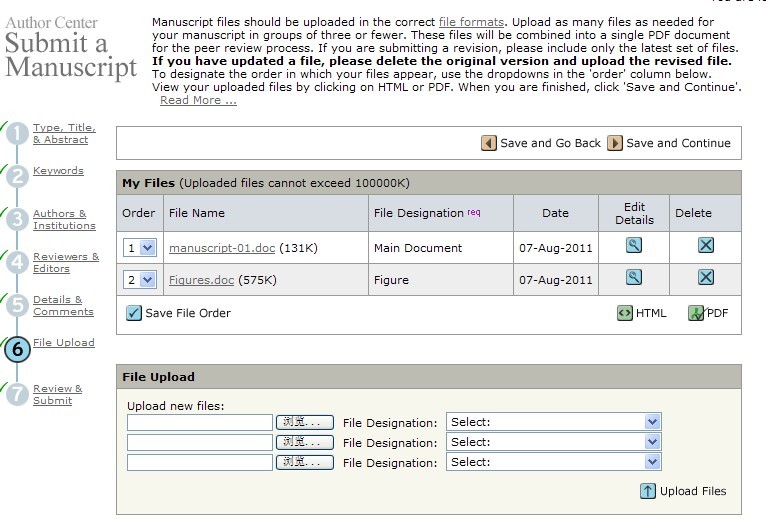This screenshot has width=766, height=519.
Task: Click the Save File Order checkmark
Action: click(134, 313)
